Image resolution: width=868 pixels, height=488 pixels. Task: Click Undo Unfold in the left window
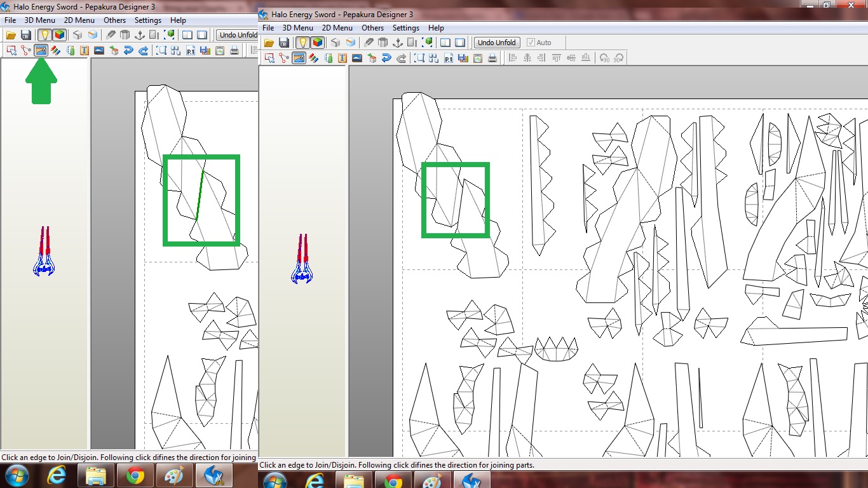pyautogui.click(x=238, y=35)
